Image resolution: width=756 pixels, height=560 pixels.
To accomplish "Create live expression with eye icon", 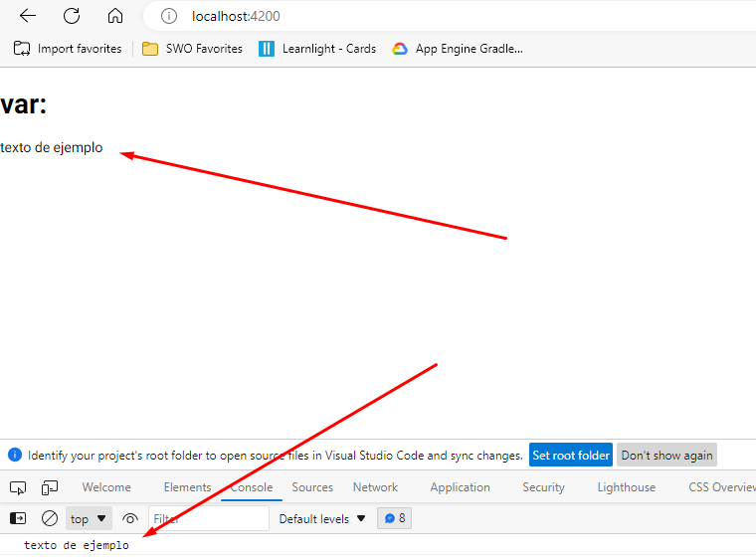I will [x=130, y=518].
